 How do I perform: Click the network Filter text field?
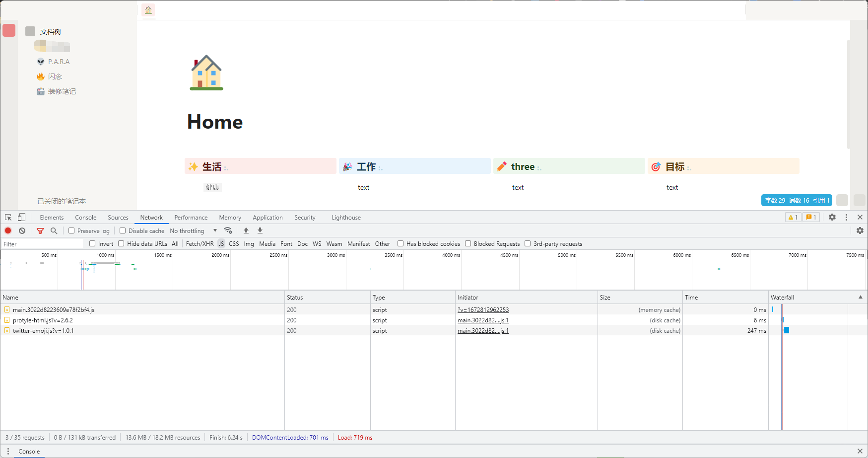(x=42, y=244)
